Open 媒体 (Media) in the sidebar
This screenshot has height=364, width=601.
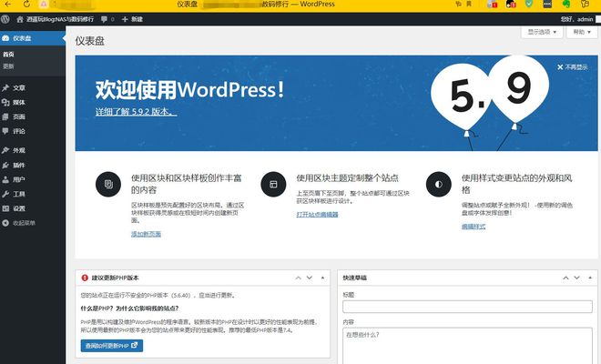pyautogui.click(x=18, y=102)
